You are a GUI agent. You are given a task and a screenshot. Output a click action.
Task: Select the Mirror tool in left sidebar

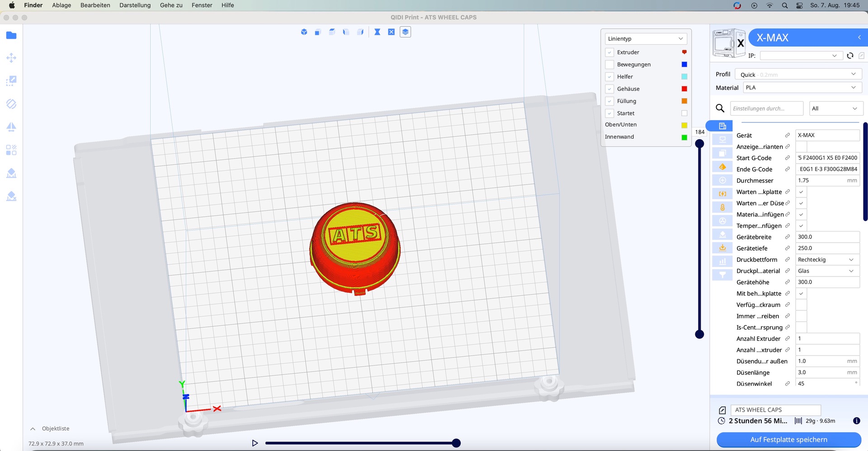click(x=11, y=127)
